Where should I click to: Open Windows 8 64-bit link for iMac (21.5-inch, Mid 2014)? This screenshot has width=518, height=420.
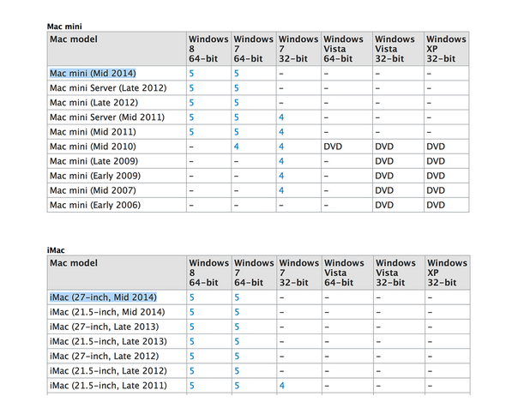tap(191, 312)
